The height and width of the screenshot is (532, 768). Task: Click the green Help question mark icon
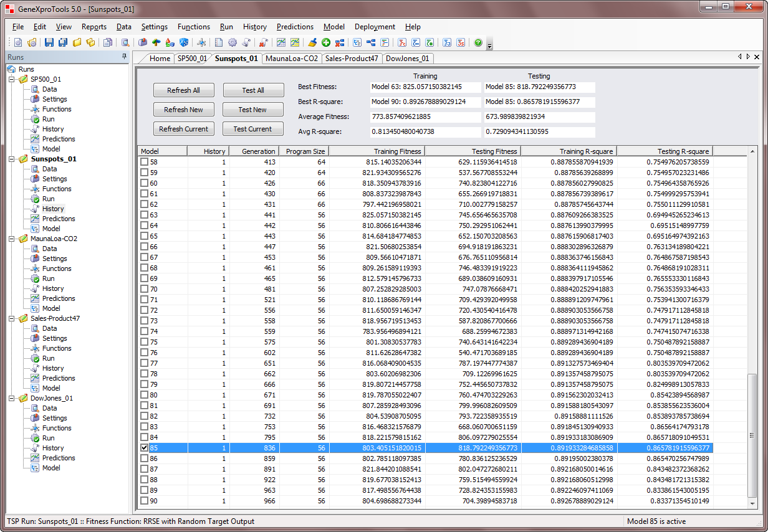pyautogui.click(x=478, y=43)
